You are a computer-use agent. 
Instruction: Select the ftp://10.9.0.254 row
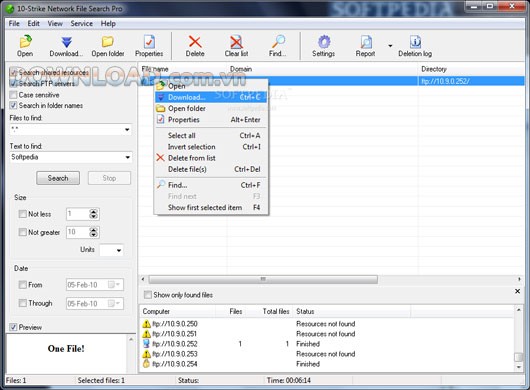tap(327, 364)
